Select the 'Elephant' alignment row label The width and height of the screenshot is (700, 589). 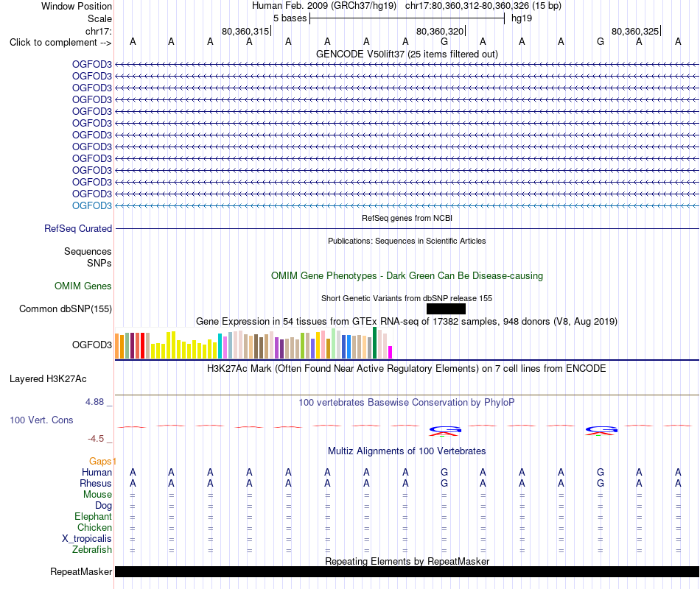click(x=94, y=516)
